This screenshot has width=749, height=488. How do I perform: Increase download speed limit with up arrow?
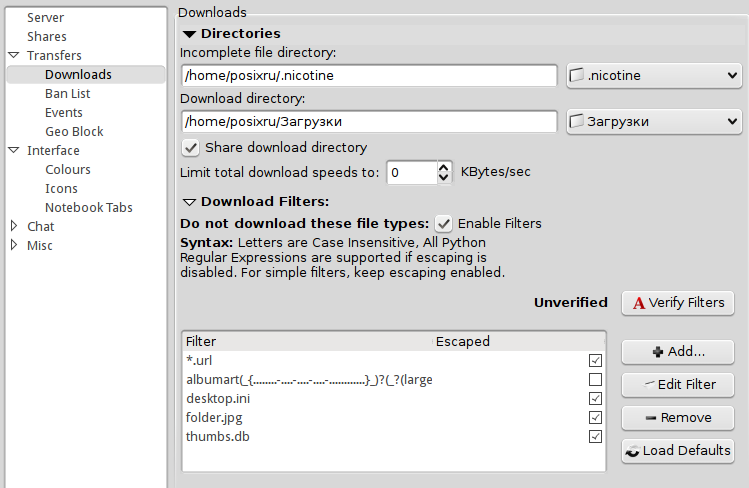(444, 168)
